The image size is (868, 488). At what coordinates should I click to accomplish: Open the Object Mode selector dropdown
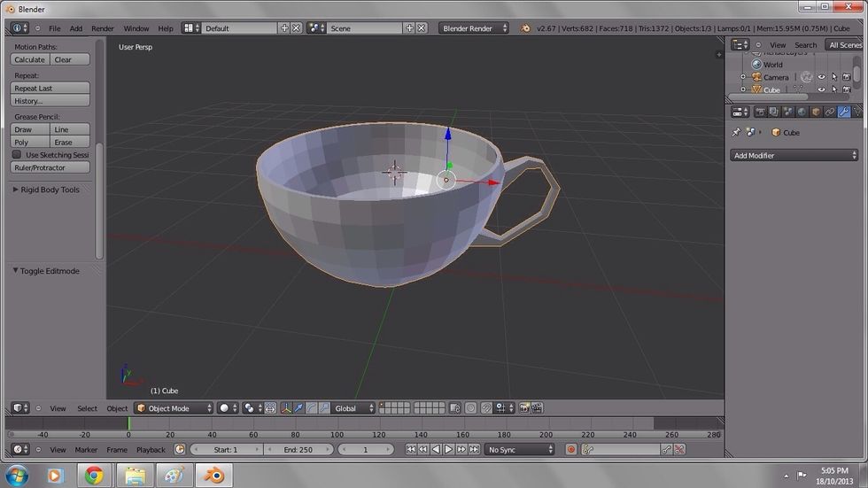pyautogui.click(x=174, y=408)
